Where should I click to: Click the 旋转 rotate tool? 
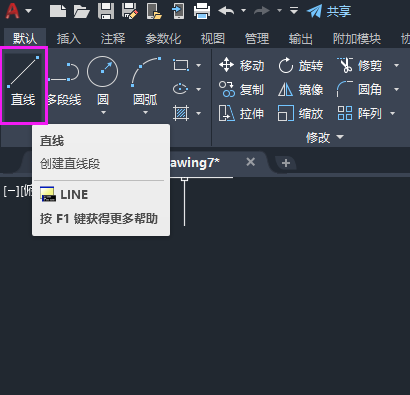(x=301, y=65)
